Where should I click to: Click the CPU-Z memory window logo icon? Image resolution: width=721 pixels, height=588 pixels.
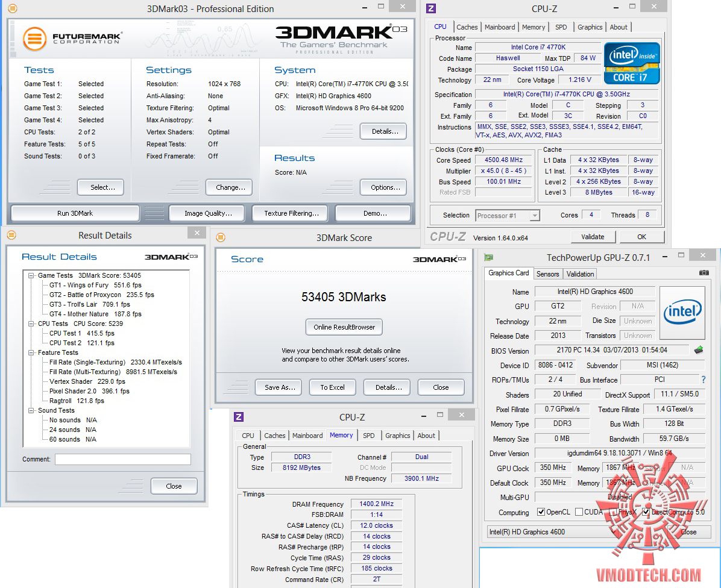point(239,417)
